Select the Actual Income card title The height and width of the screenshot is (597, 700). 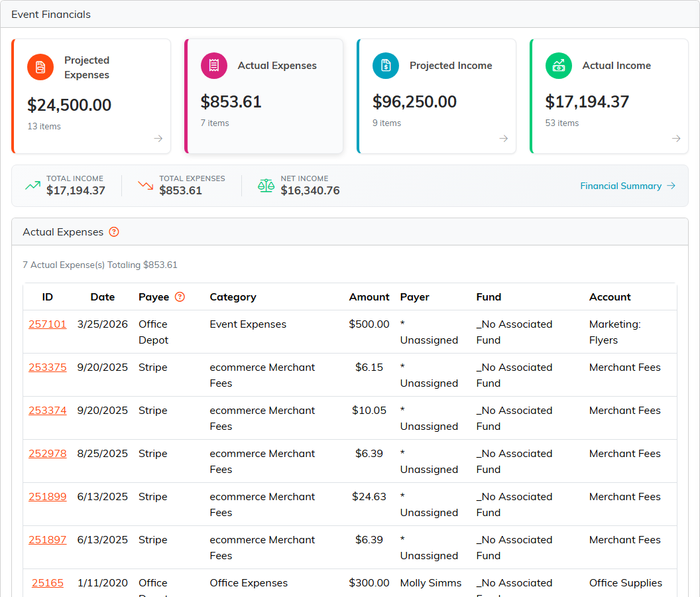pos(616,66)
